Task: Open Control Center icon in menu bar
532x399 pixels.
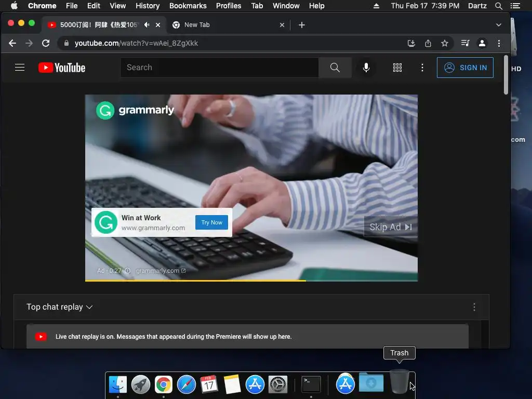Action: tap(515, 6)
